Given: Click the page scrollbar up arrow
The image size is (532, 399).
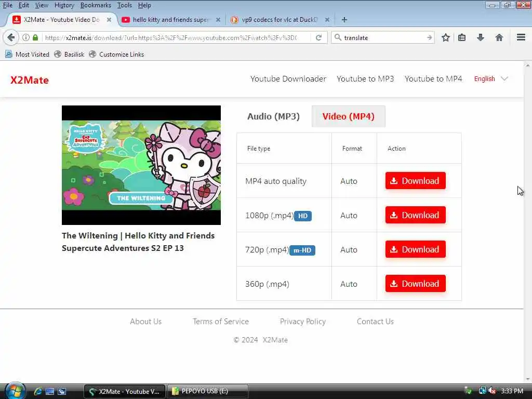Looking at the screenshot, I should click(528, 65).
